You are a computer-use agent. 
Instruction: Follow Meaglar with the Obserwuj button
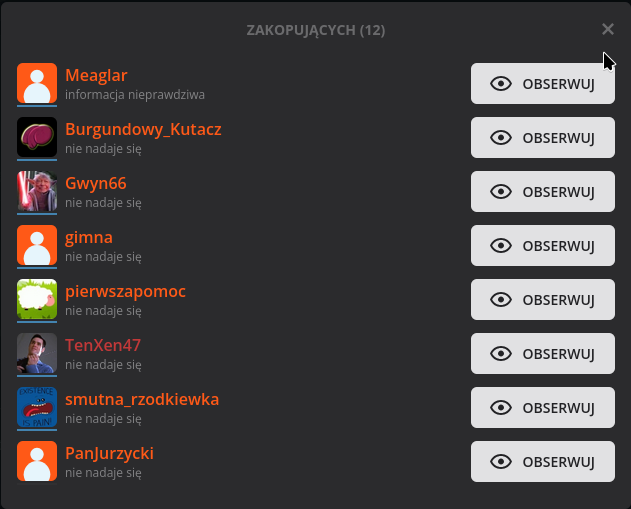(542, 84)
